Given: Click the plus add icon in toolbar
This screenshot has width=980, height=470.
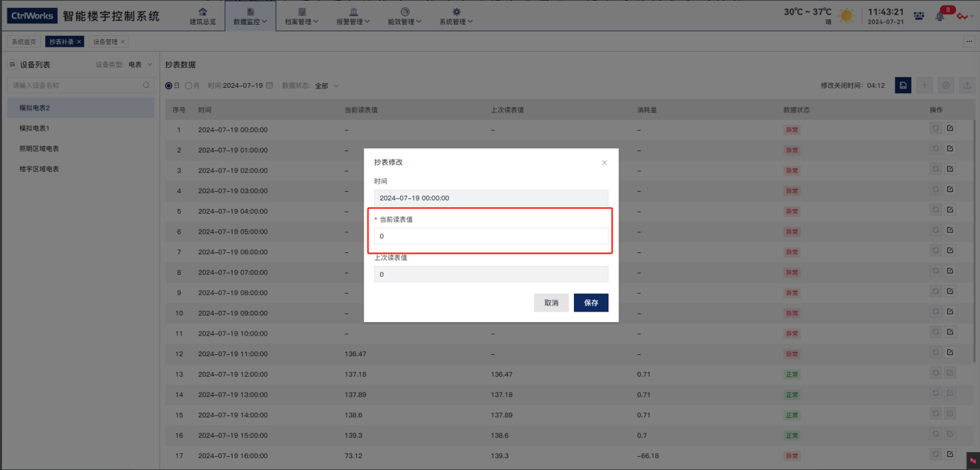Looking at the screenshot, I should tap(925, 85).
